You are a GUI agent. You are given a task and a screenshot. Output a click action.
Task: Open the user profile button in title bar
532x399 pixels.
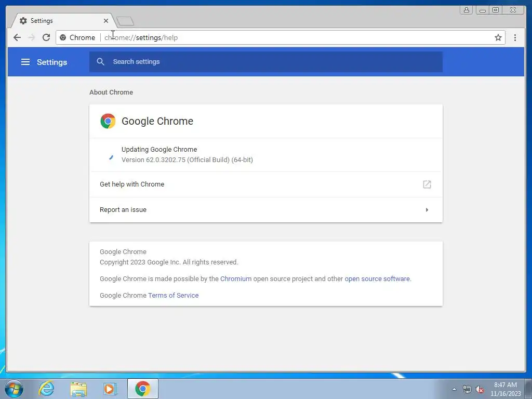pyautogui.click(x=467, y=10)
